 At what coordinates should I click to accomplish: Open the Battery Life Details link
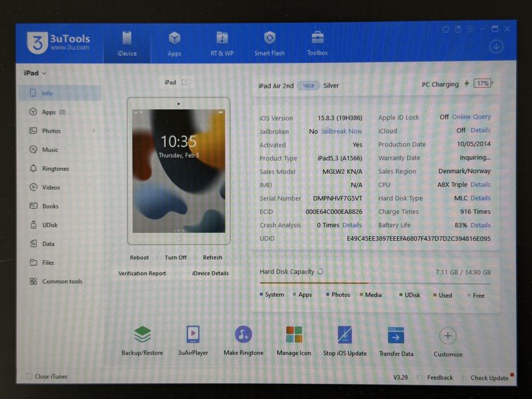click(481, 225)
